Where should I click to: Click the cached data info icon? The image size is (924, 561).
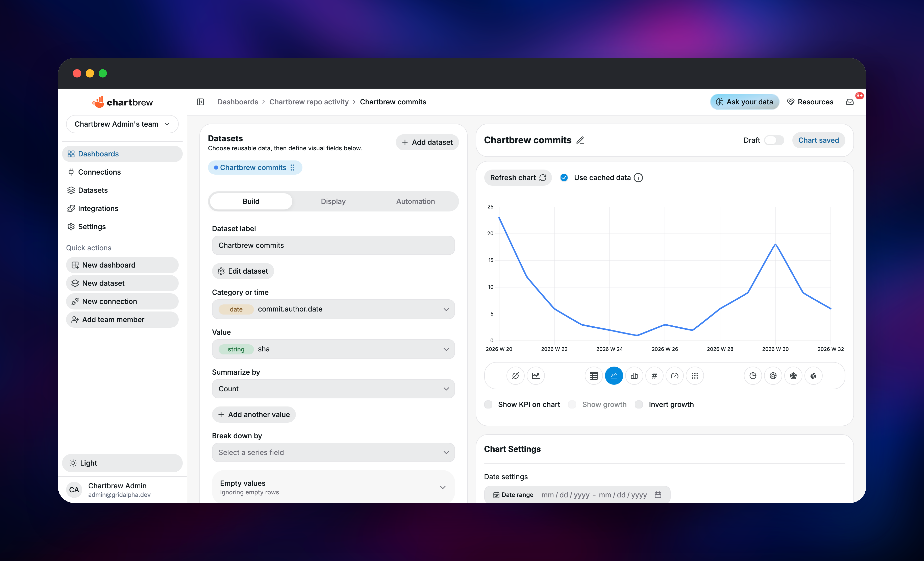(638, 178)
